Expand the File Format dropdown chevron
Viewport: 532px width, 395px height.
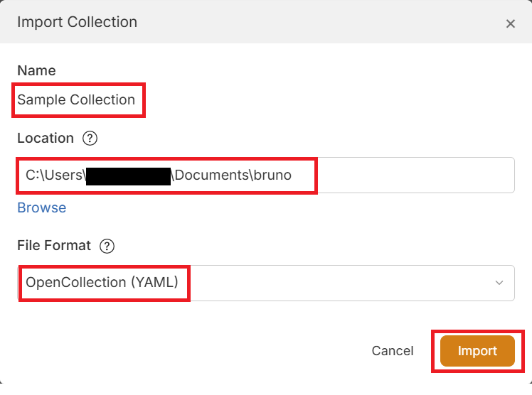(499, 283)
